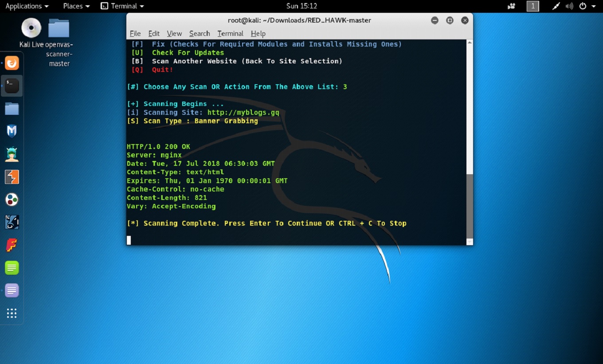Image resolution: width=603 pixels, height=364 pixels.
Task: Click the pen tray icon
Action: tap(556, 6)
